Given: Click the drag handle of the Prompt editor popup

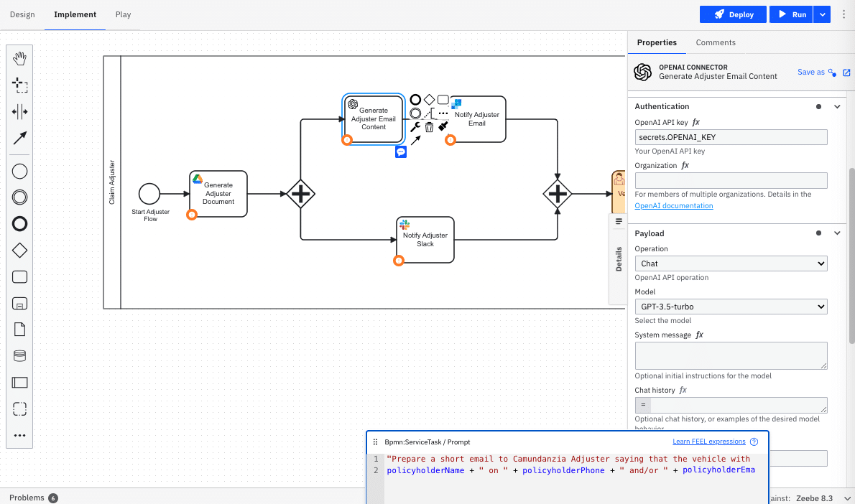Looking at the screenshot, I should [375, 442].
